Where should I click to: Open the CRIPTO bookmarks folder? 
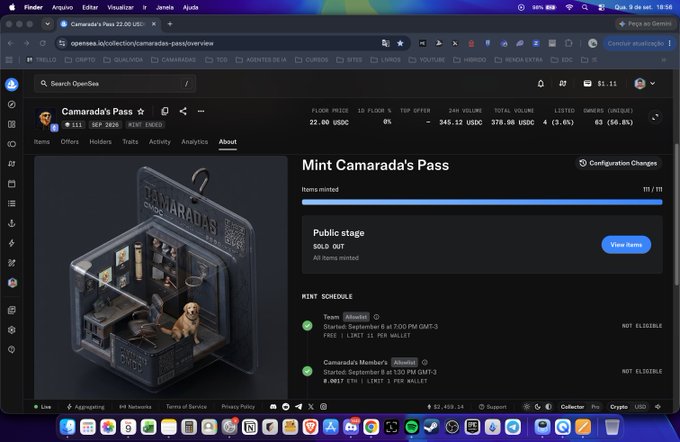pos(80,60)
